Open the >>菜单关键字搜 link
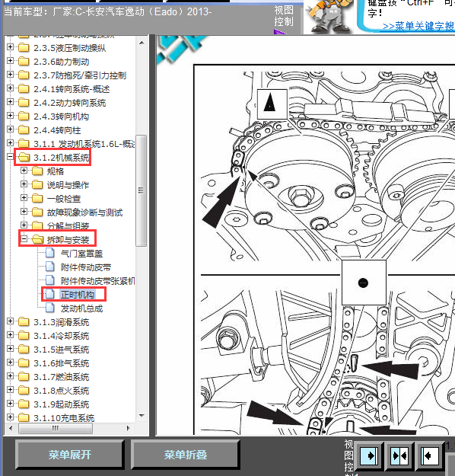Screen dimensions: 455x476 [418, 26]
